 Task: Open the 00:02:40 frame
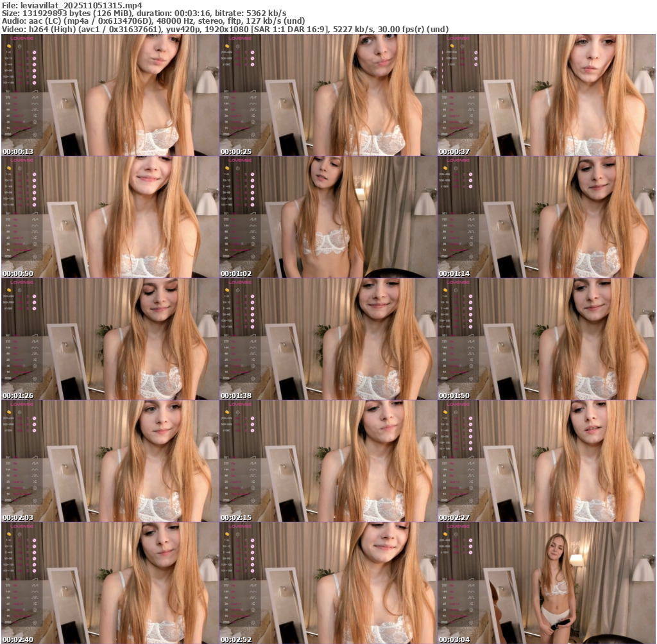pyautogui.click(x=110, y=583)
